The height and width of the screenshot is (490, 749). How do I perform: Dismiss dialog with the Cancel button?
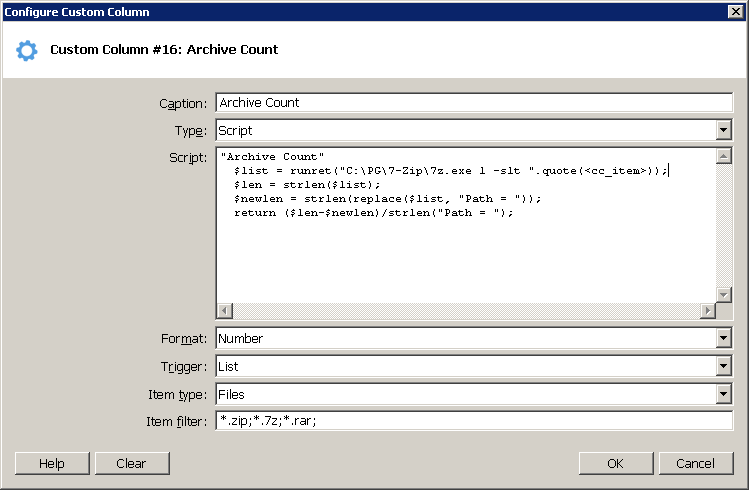click(x=695, y=463)
